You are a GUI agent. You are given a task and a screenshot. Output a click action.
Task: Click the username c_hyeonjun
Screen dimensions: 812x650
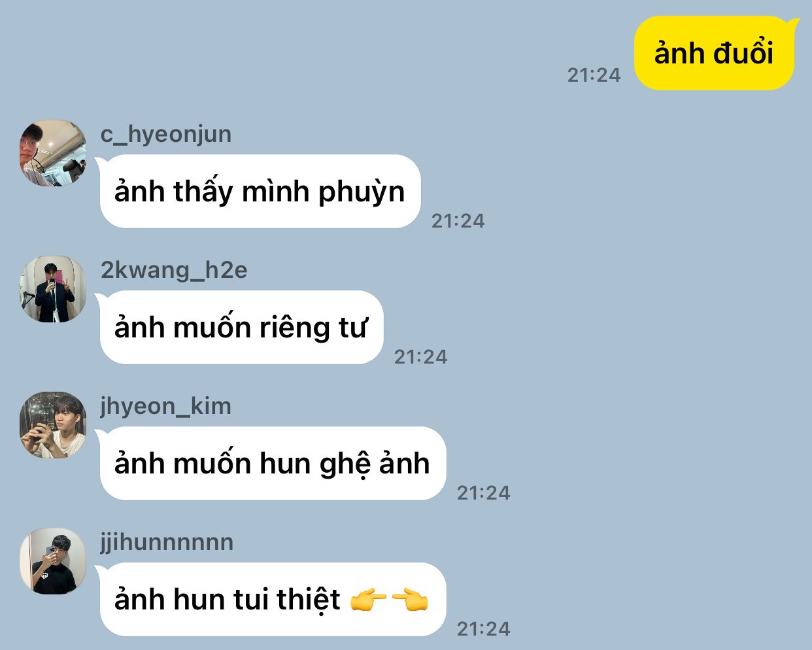pyautogui.click(x=166, y=134)
